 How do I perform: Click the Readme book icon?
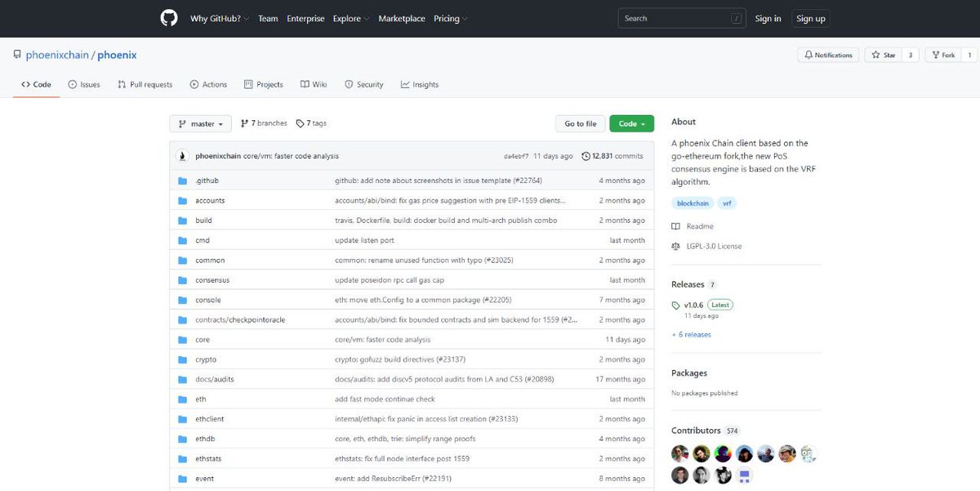coord(675,226)
